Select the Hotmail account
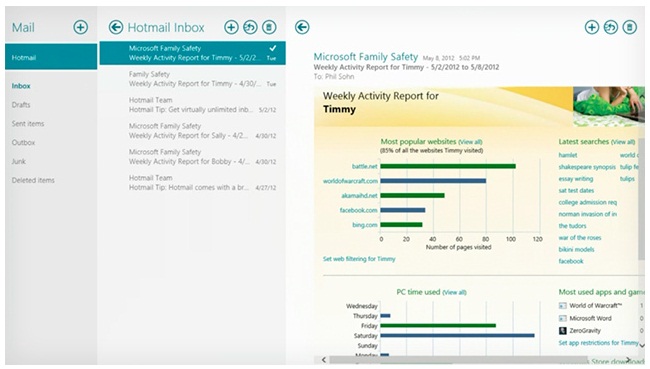The width and height of the screenshot is (650, 369). click(x=51, y=57)
